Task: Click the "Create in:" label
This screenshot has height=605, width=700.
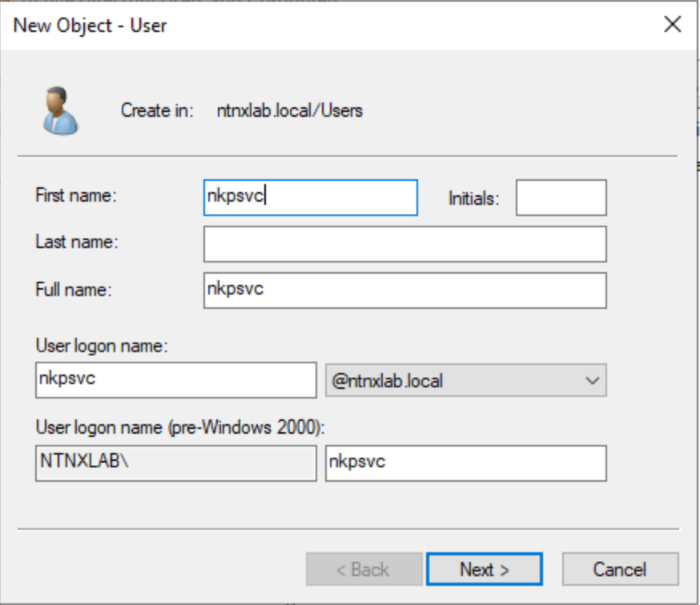Action: [x=157, y=110]
